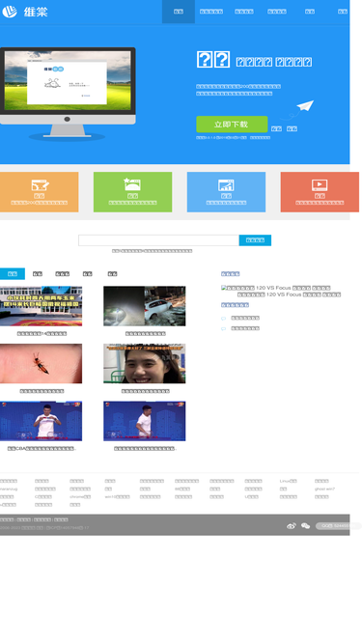Open the thumbnail of an insect on skin
362x644 pixels.
(42, 363)
